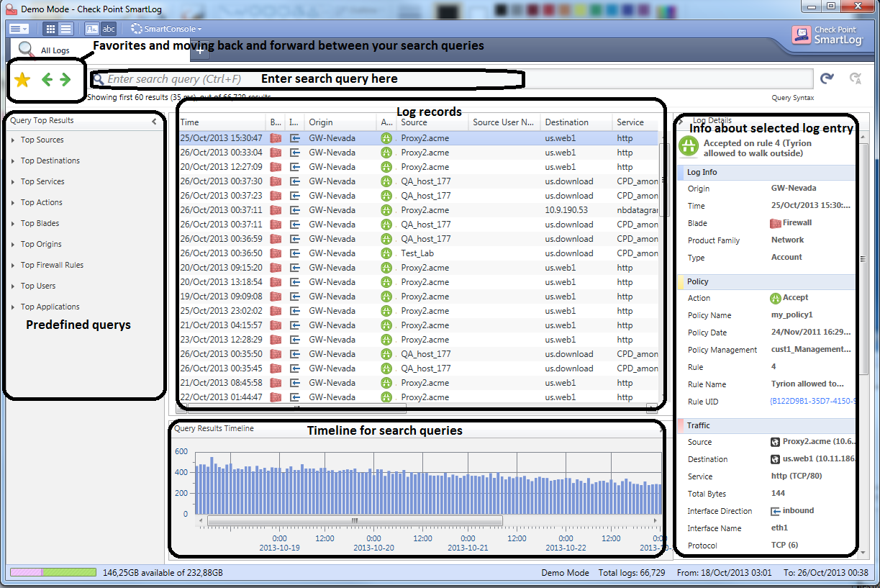The width and height of the screenshot is (880, 588).
Task: Go forward to the next search query
Action: (x=65, y=80)
